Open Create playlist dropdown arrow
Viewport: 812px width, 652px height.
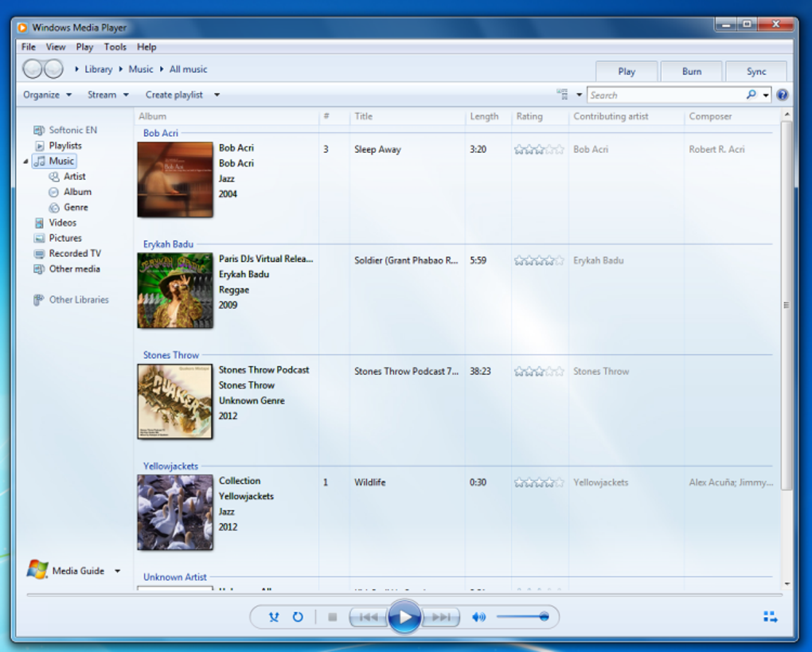(217, 95)
